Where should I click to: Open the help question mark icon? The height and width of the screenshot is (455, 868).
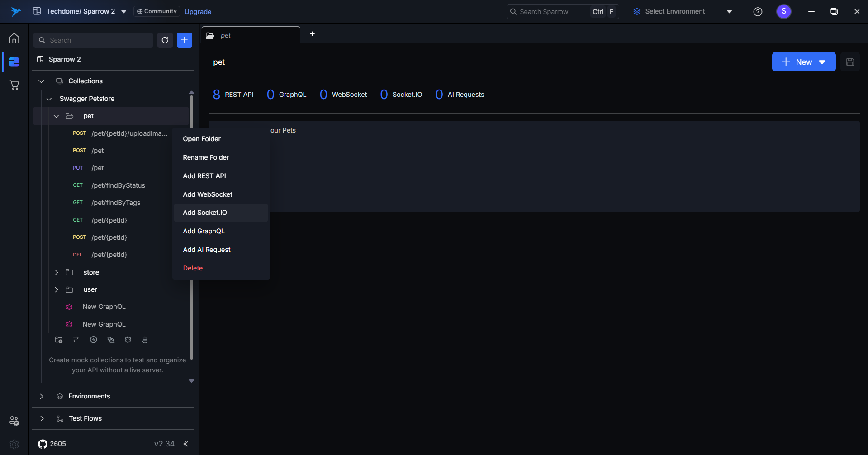758,12
